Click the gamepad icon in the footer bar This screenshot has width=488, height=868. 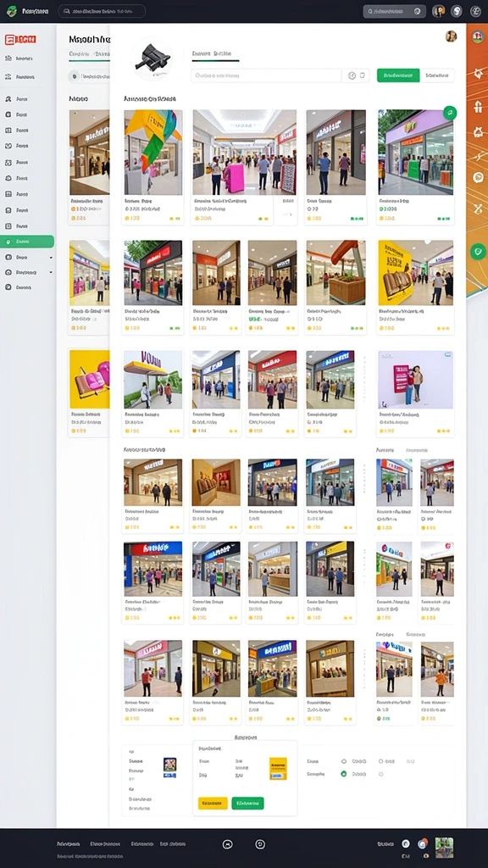[227, 844]
